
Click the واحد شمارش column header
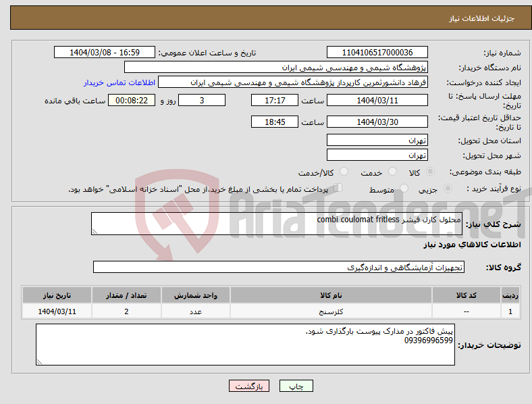195,295
